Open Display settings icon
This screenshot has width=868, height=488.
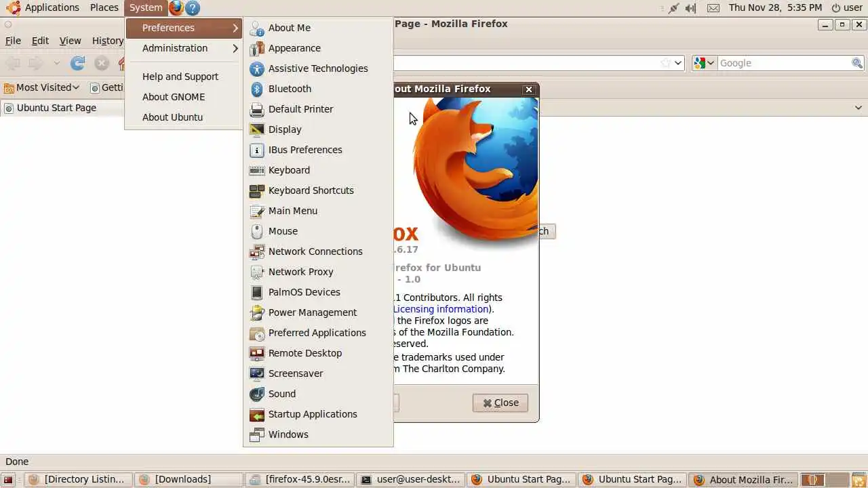pyautogui.click(x=256, y=129)
